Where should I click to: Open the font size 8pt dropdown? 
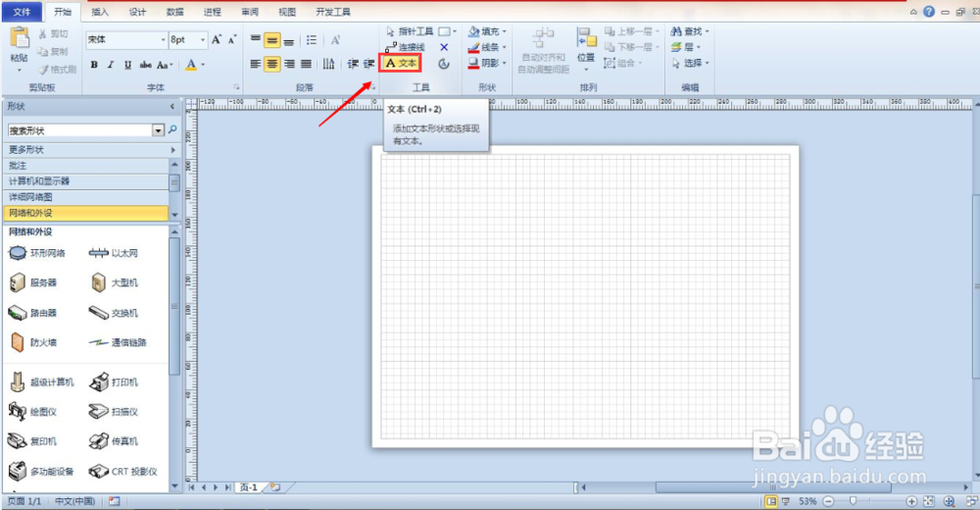click(x=203, y=40)
